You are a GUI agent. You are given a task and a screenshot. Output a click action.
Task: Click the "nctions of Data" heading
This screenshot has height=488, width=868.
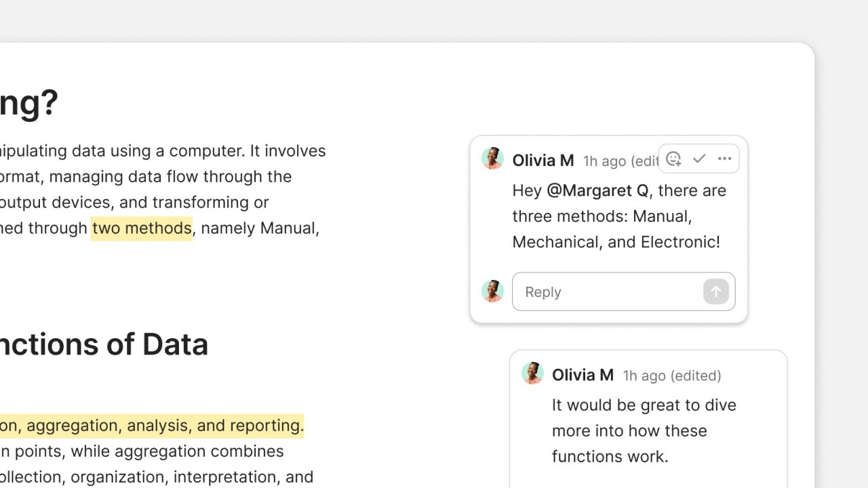(104, 344)
